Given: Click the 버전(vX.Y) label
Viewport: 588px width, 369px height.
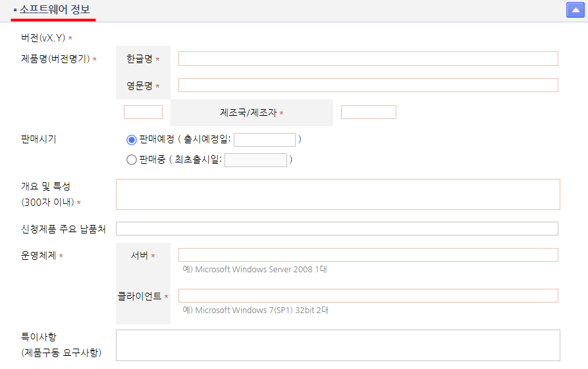Looking at the screenshot, I should point(43,38).
